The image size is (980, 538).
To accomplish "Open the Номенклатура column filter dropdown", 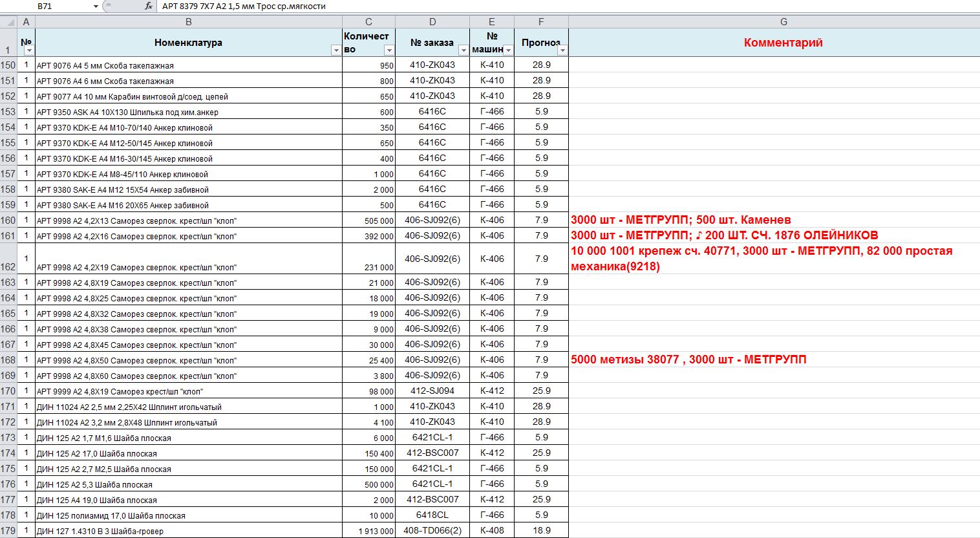I will coord(336,50).
